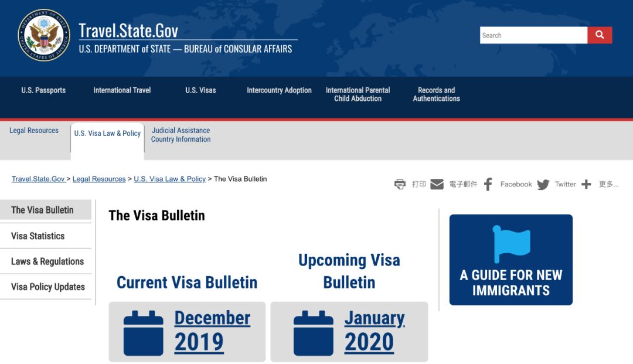The height and width of the screenshot is (364, 633).
Task: Click the Twitter share label
Action: click(x=565, y=184)
